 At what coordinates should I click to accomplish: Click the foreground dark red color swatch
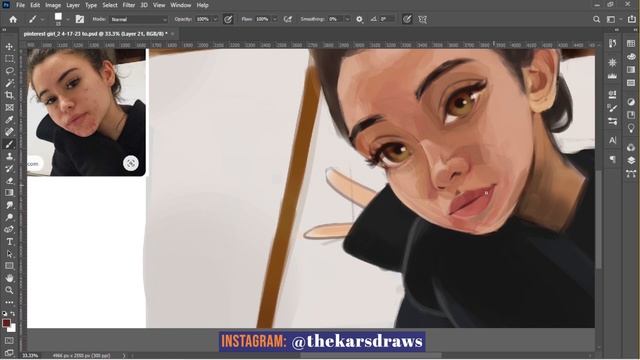pos(6,323)
